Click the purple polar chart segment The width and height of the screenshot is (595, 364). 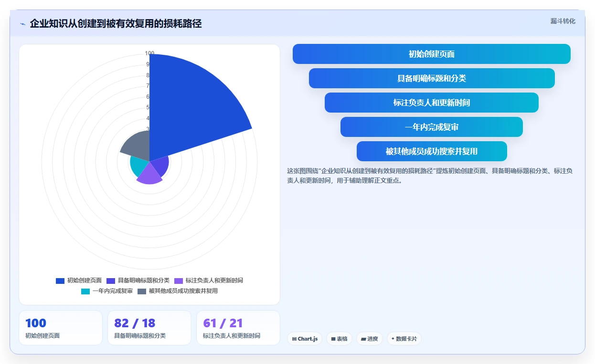click(x=149, y=175)
